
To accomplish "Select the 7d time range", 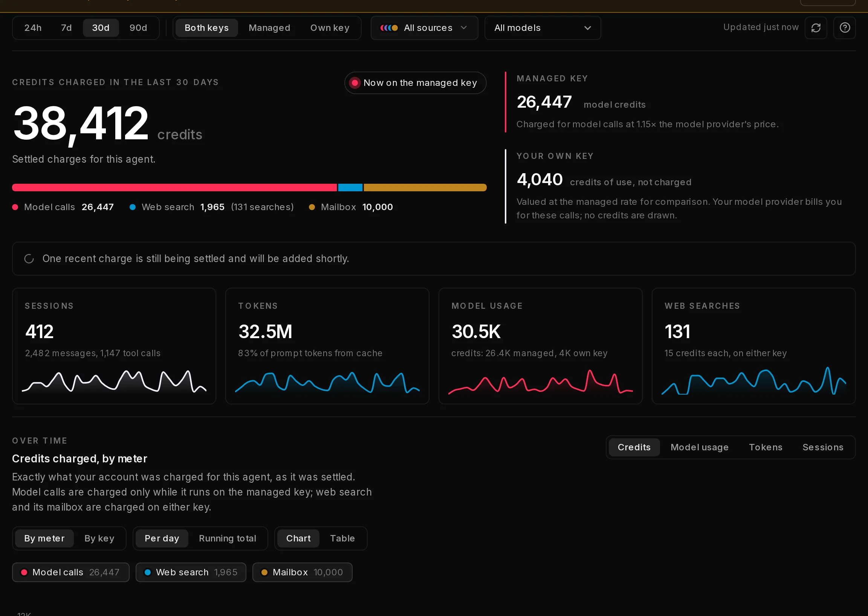I will (x=66, y=28).
